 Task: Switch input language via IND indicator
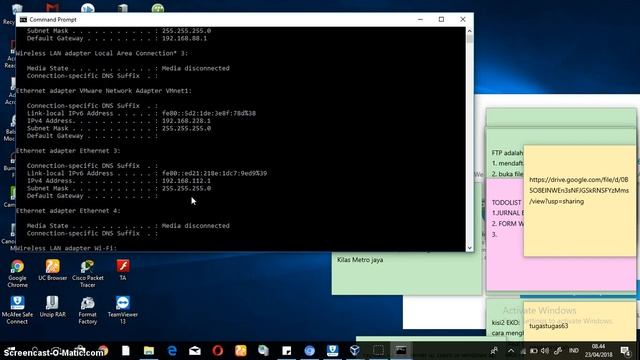(x=573, y=351)
